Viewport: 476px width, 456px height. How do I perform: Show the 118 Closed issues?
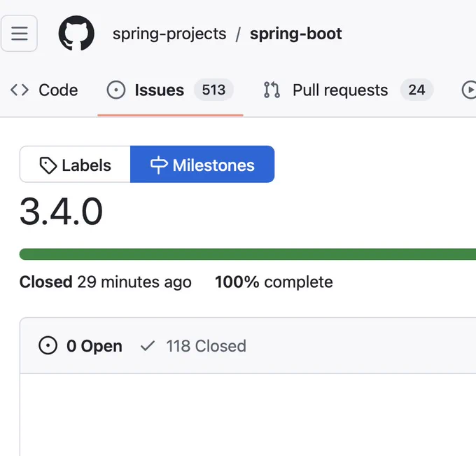(193, 346)
